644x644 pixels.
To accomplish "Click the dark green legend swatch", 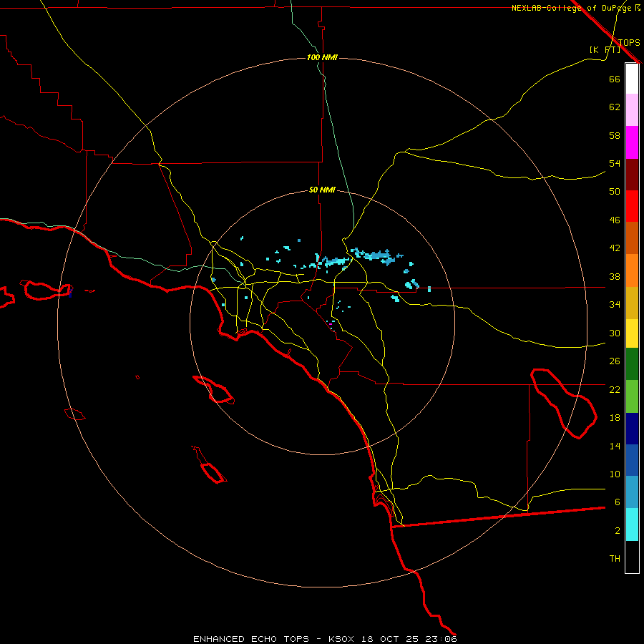I will (x=632, y=364).
